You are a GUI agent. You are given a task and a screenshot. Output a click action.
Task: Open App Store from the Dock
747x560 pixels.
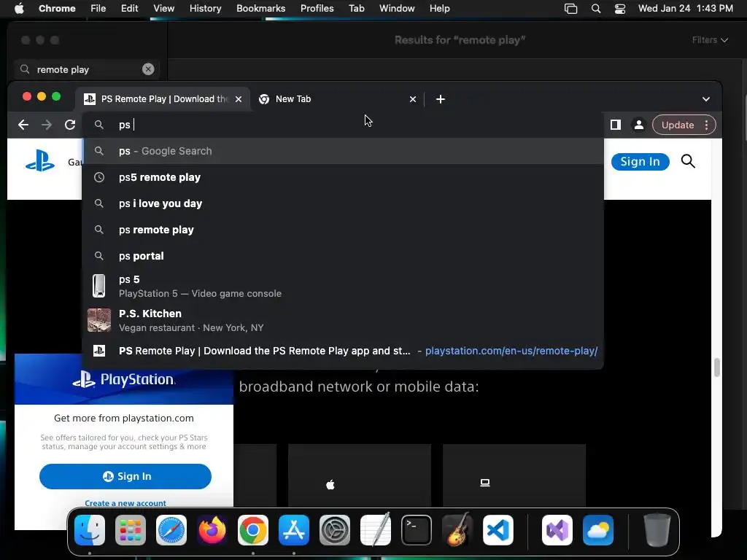click(294, 530)
